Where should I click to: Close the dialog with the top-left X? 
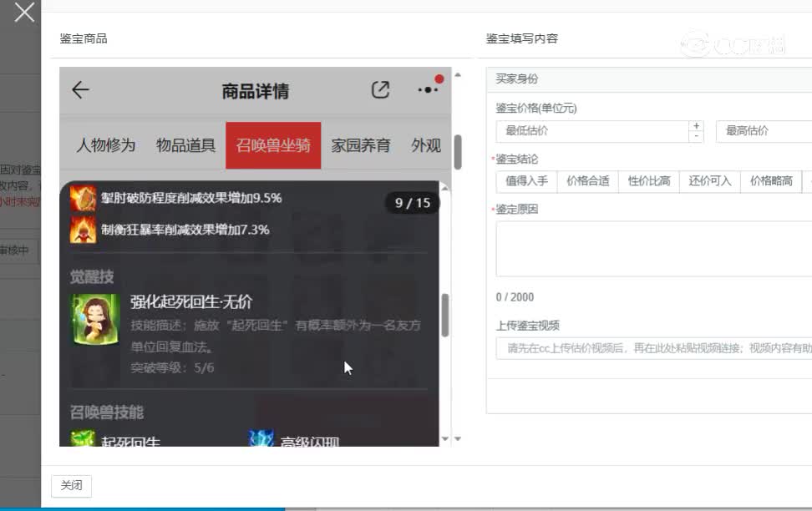24,13
